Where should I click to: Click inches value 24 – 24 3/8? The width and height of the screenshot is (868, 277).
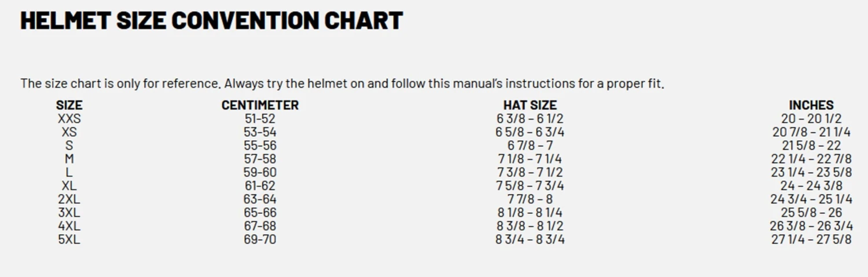811,186
